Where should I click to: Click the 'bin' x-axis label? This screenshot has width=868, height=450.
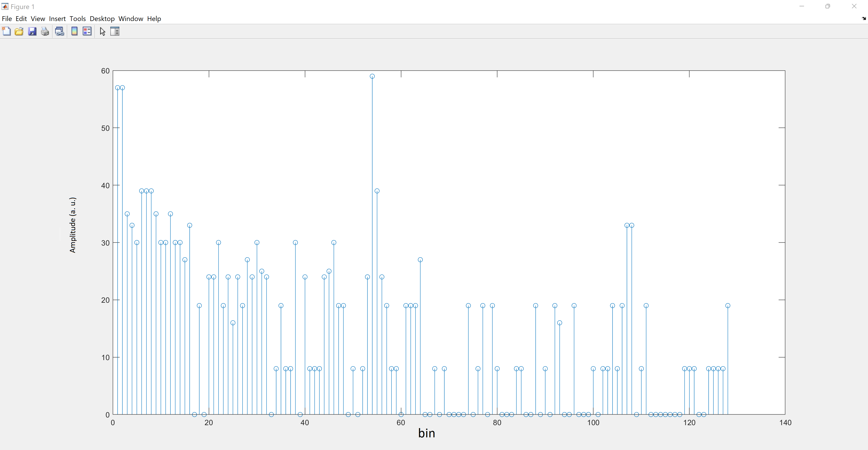427,433
